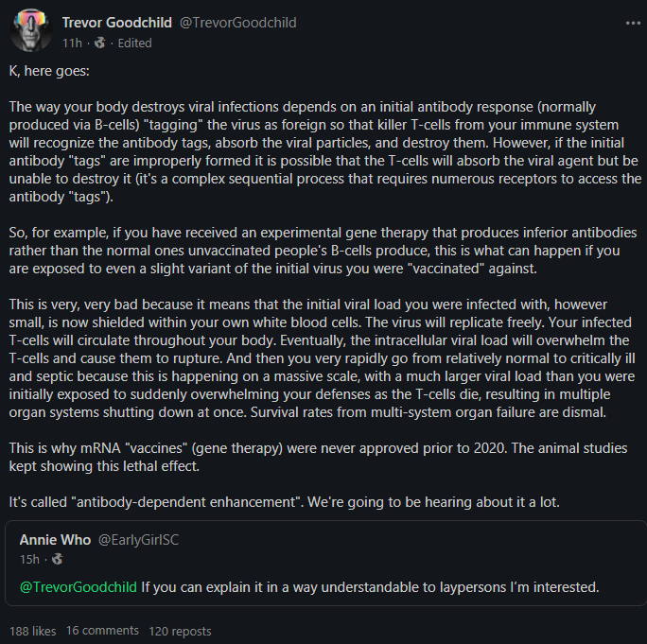Image resolution: width=647 pixels, height=644 pixels.
Task: Click the green @TrevorGoodchild mention
Action: coord(79,587)
